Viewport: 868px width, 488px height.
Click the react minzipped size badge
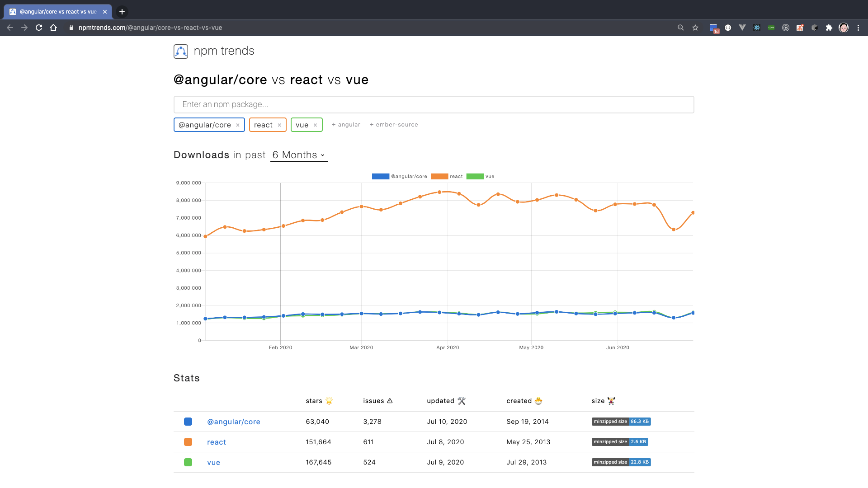click(620, 442)
